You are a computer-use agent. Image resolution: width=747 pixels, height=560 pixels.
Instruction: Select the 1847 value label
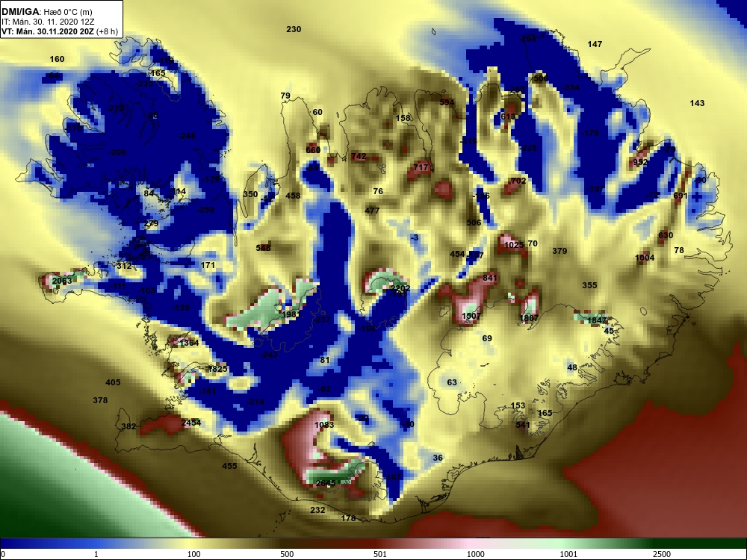[x=597, y=320]
